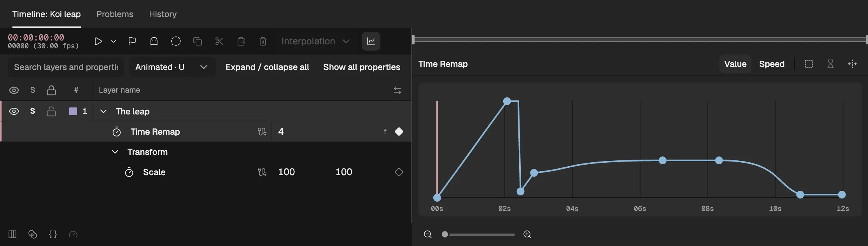This screenshot has width=868, height=246.
Task: Click the search layers and properties field
Action: coord(66,67)
